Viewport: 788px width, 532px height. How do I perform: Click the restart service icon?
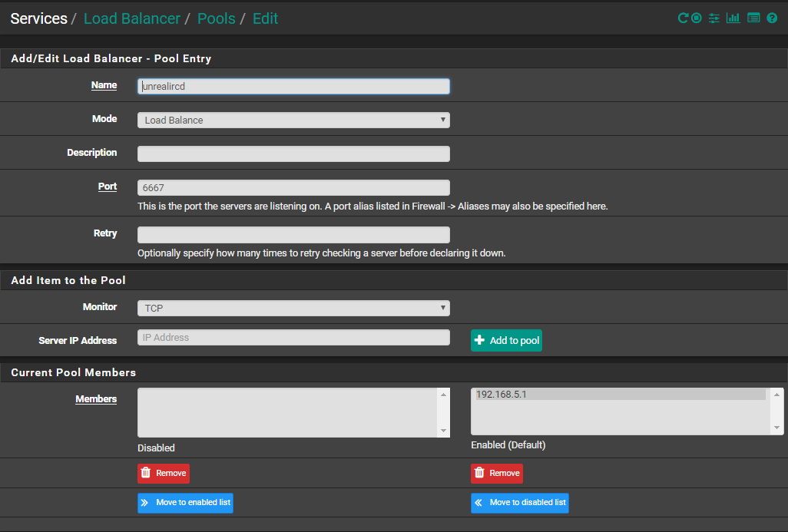tap(683, 18)
